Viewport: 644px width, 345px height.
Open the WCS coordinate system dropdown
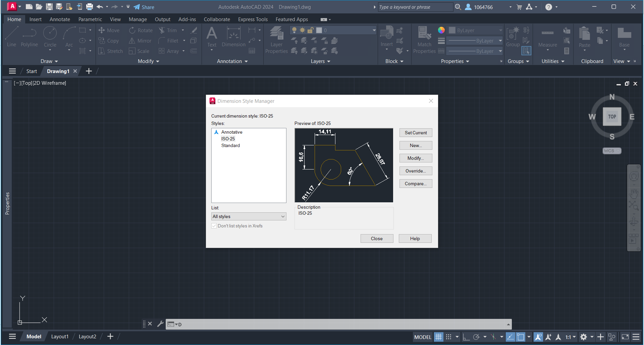point(612,151)
